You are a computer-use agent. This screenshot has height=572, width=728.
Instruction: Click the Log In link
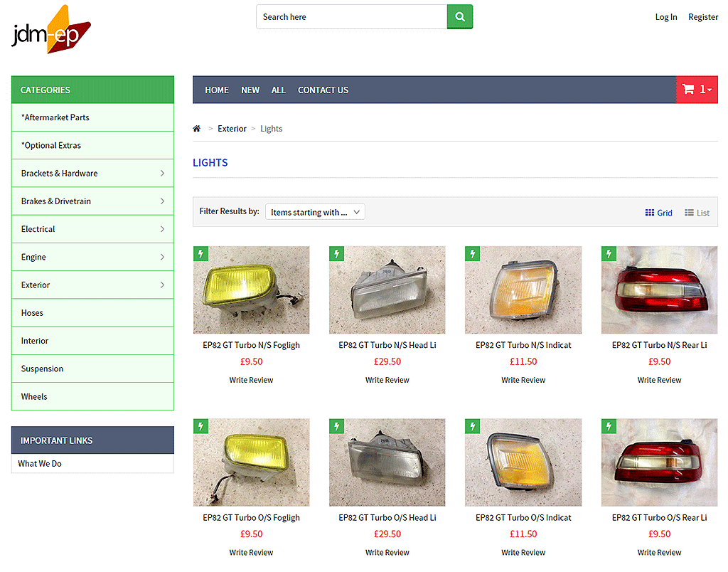point(665,17)
